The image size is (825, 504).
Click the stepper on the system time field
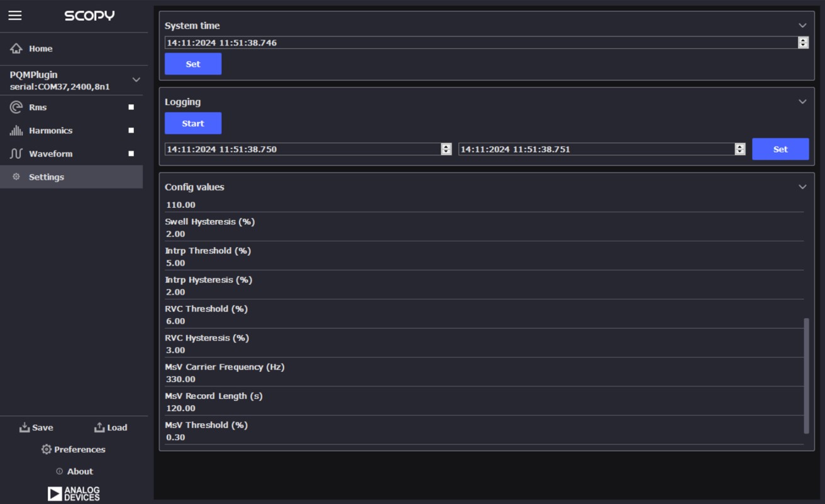[x=803, y=42]
